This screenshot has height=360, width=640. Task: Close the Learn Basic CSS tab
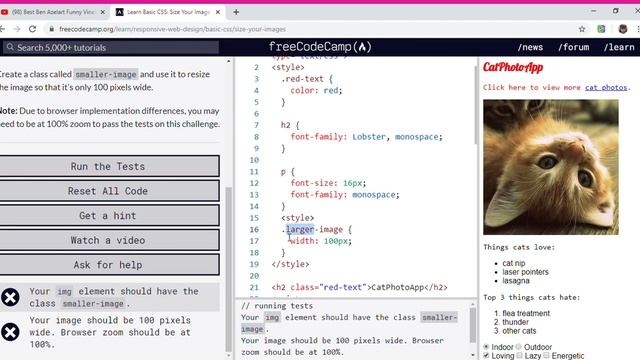click(218, 12)
